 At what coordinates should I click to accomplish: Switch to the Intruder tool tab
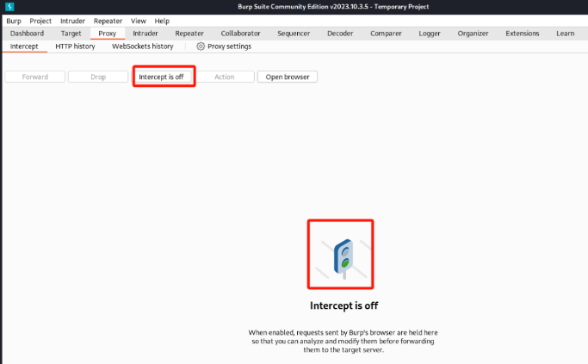click(x=145, y=34)
